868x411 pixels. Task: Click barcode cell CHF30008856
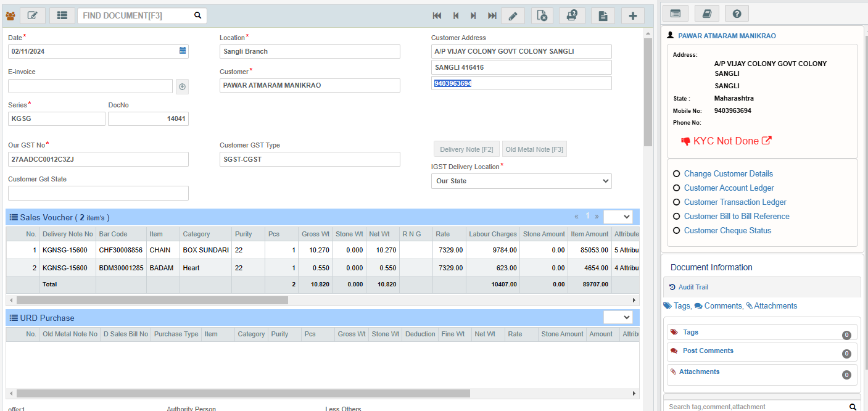(x=121, y=250)
